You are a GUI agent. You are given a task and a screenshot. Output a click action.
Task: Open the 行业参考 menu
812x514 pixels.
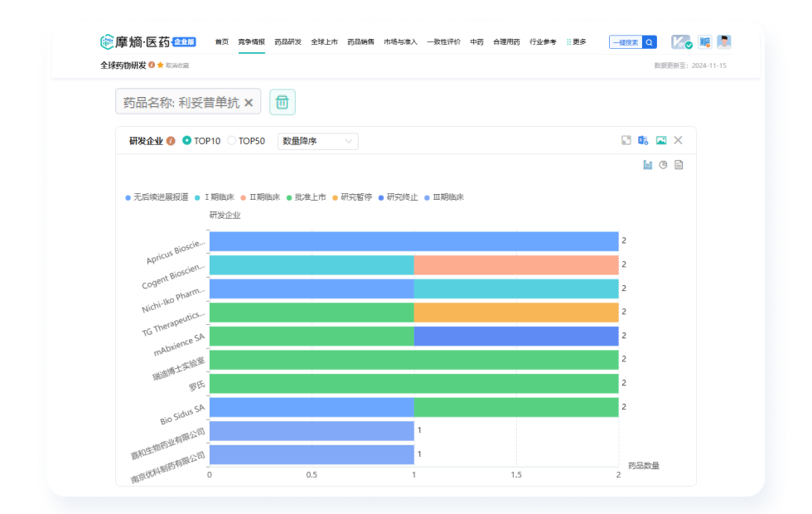[x=543, y=42]
